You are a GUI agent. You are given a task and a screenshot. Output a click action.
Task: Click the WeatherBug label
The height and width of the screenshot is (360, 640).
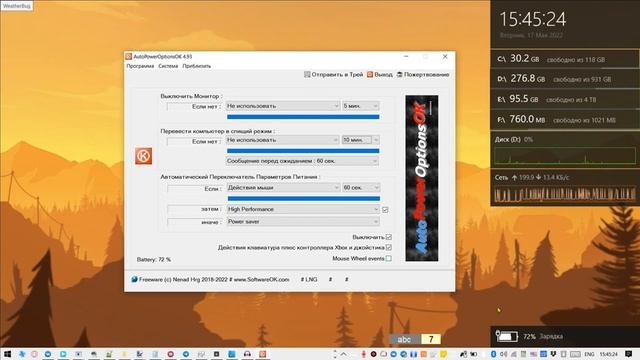(x=16, y=6)
